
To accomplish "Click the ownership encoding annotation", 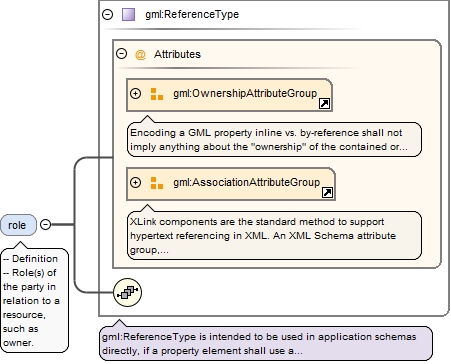I will pos(274,139).
